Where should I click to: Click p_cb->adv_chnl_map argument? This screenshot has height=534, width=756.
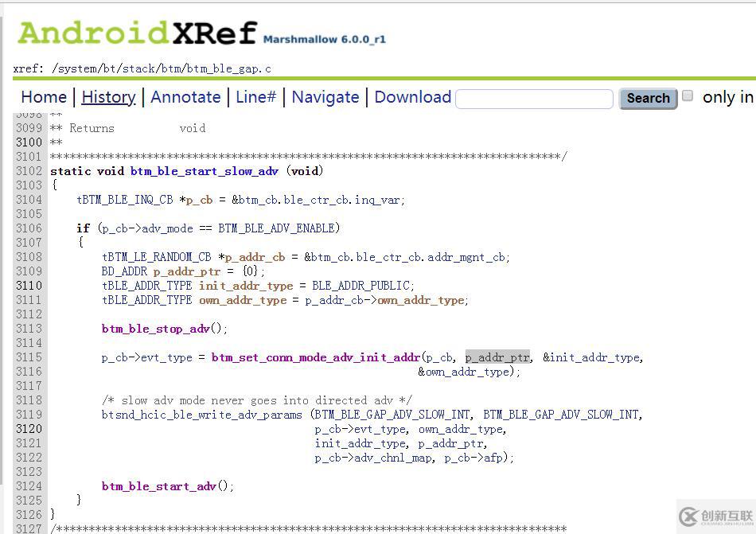click(372, 458)
